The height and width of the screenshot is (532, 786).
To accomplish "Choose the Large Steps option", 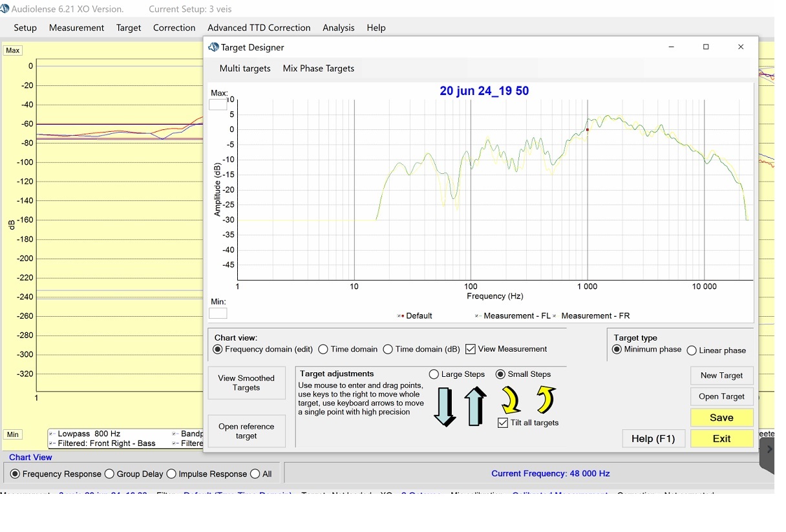I will (434, 374).
